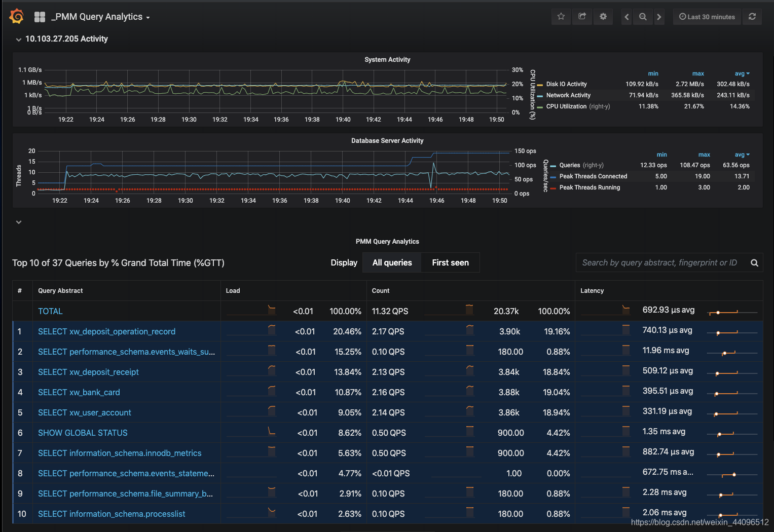Viewport: 774px width, 532px height.
Task: Select the First seen tab
Action: click(450, 262)
